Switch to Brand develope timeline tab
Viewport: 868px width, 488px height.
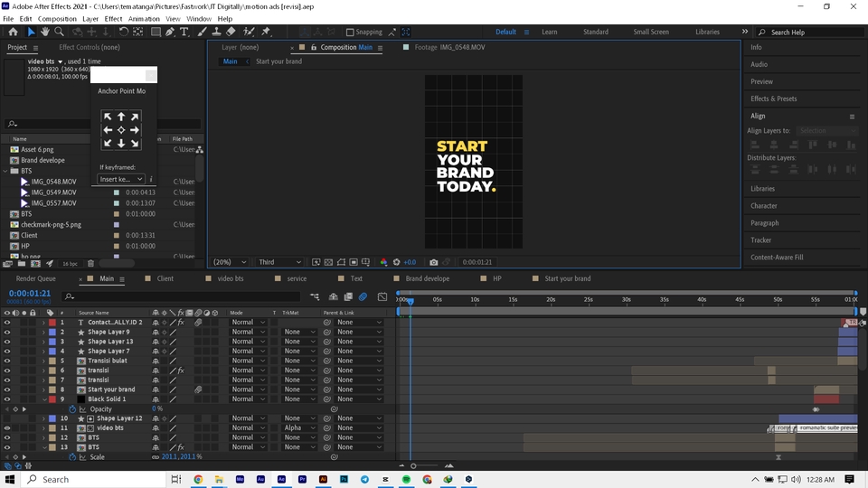pyautogui.click(x=428, y=278)
